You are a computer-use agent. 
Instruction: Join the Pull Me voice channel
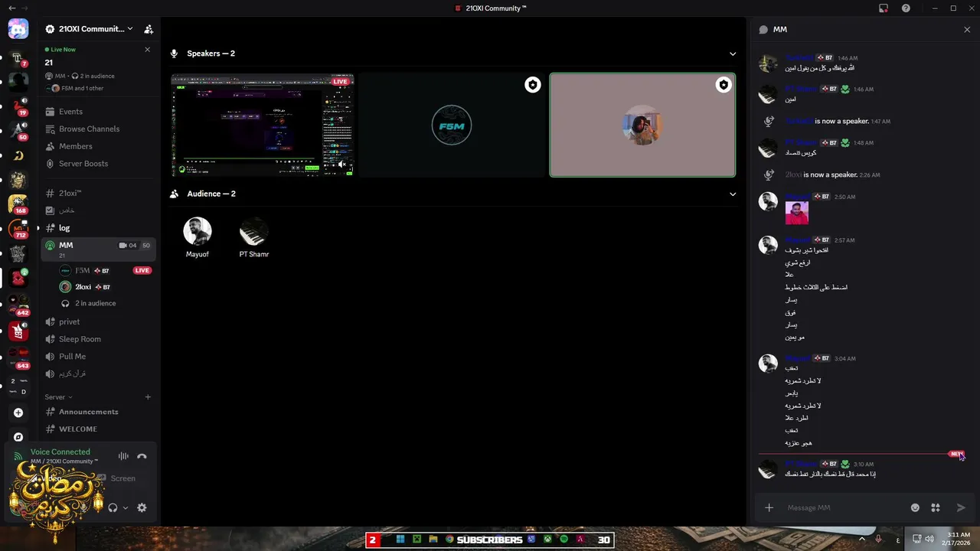pos(100,357)
